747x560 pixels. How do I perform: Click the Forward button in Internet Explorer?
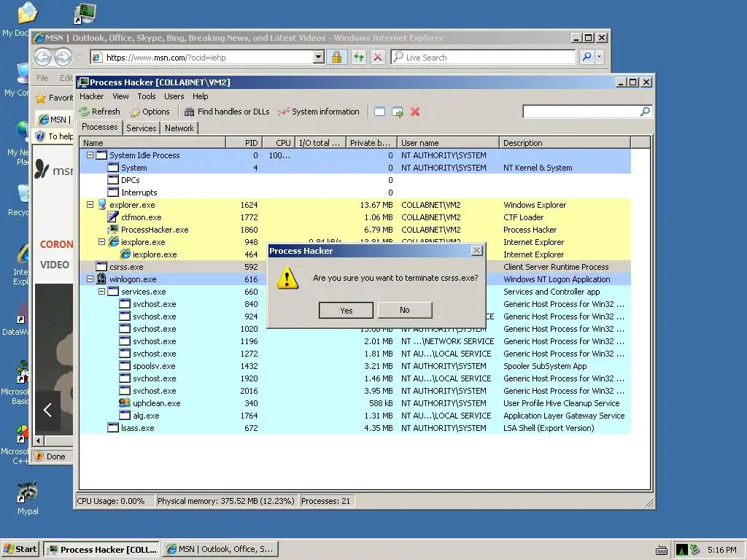pos(63,57)
